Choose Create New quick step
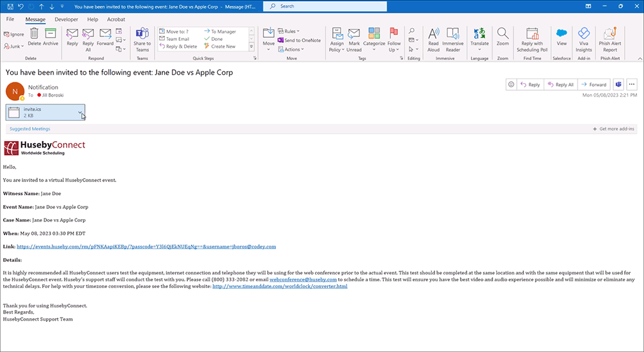The image size is (644, 352). click(x=220, y=47)
